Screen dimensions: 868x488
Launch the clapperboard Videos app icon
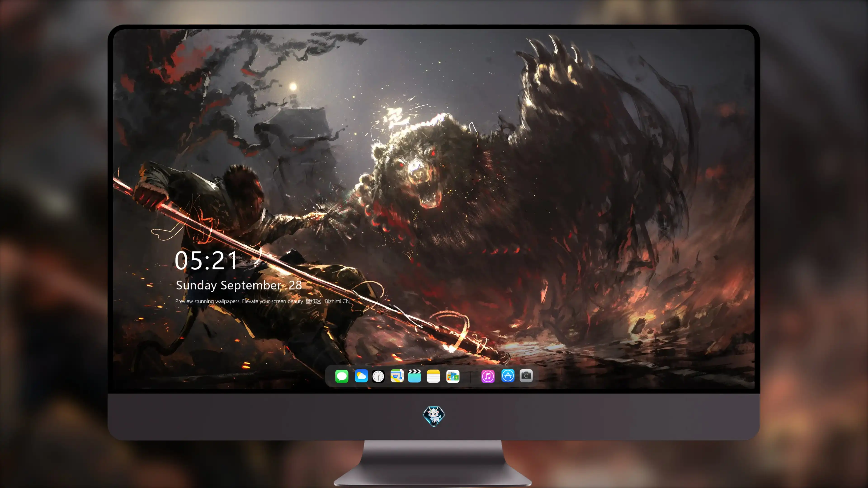pos(415,376)
